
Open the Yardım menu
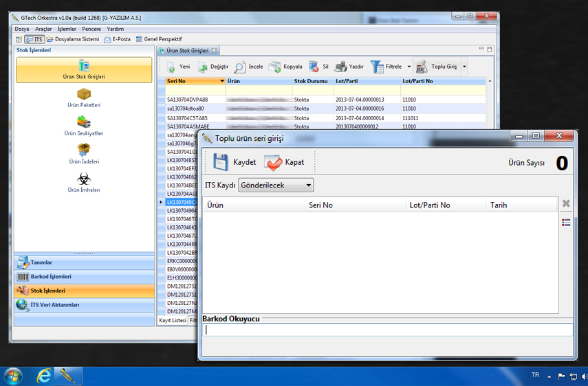coord(115,29)
